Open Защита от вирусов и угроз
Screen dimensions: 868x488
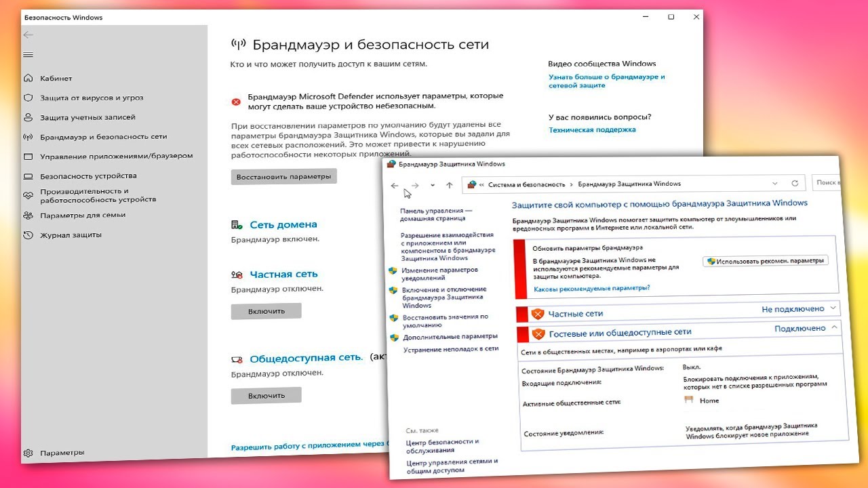coord(92,98)
